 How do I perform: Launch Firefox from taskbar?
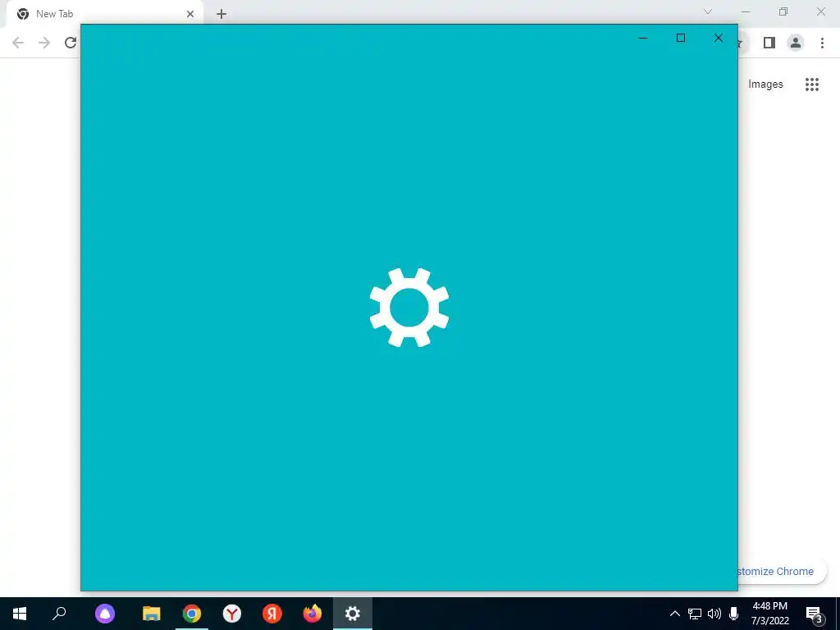[313, 614]
